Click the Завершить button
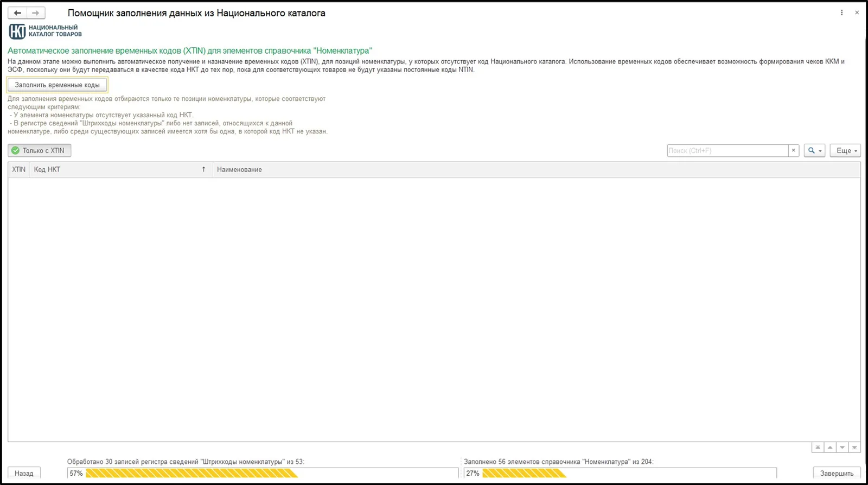Screen dimensions: 868x485 (x=837, y=473)
